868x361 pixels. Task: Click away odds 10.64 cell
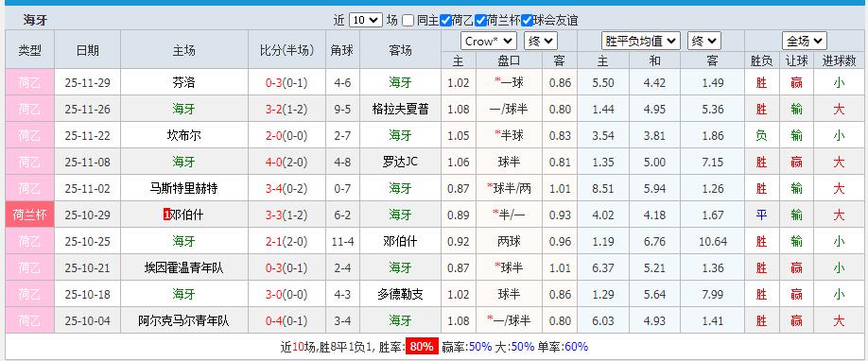point(712,241)
